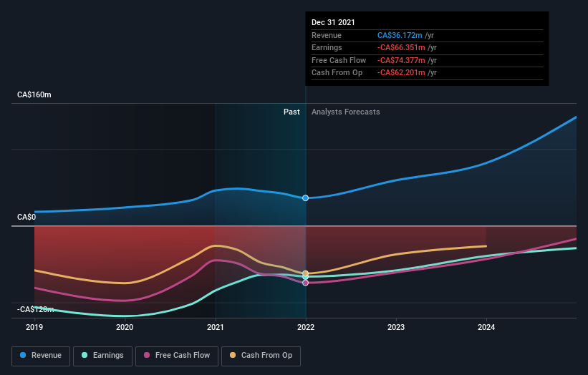Viewport: 588px width, 375px height.
Task: Click the orange Cash From Op point at 2022
Action: [x=306, y=273]
